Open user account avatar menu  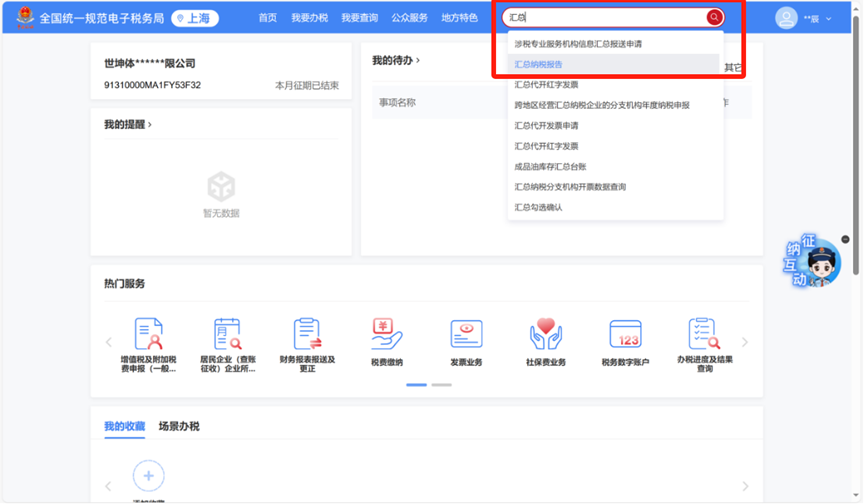tap(787, 18)
